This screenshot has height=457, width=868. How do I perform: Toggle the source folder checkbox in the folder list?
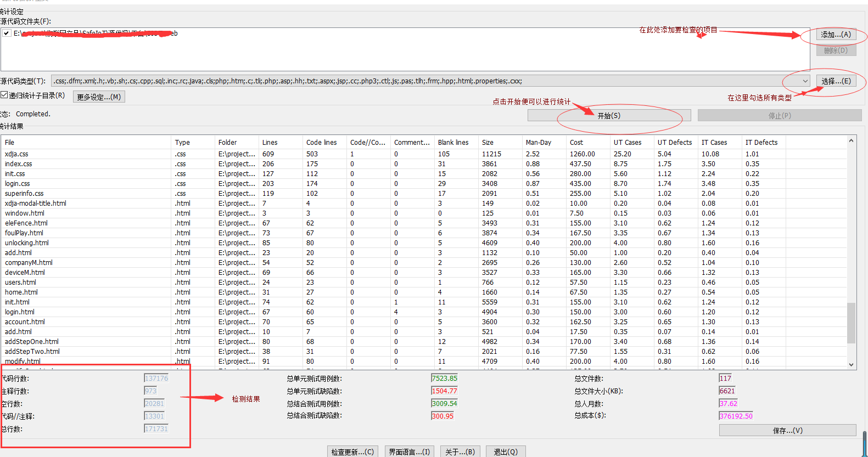pos(7,33)
